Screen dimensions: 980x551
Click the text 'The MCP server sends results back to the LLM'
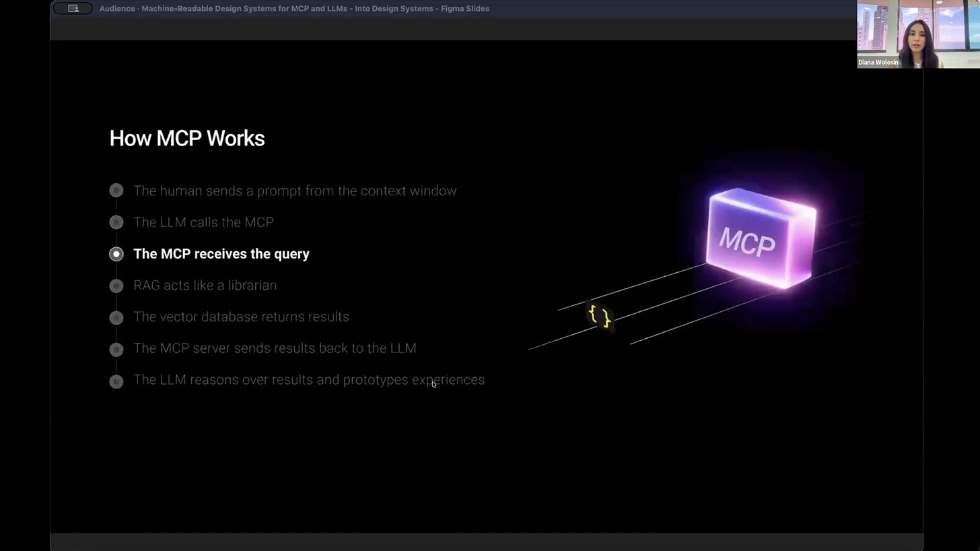pos(275,348)
